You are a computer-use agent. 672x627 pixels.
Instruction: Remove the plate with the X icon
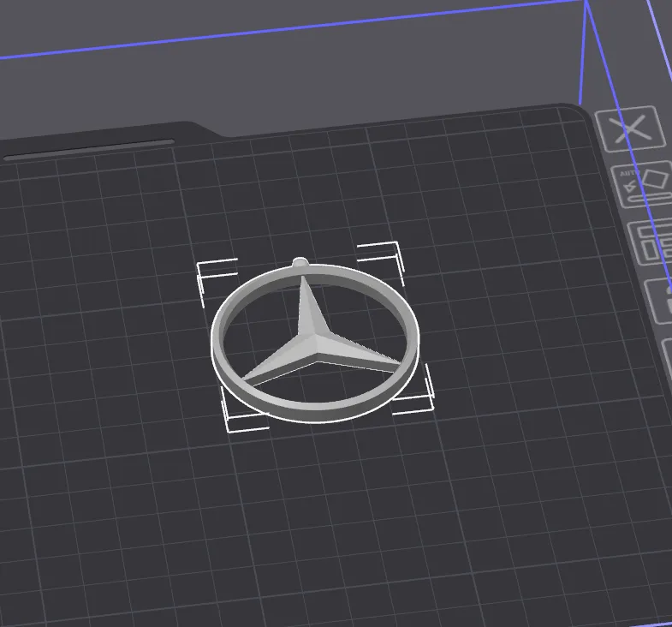point(631,128)
